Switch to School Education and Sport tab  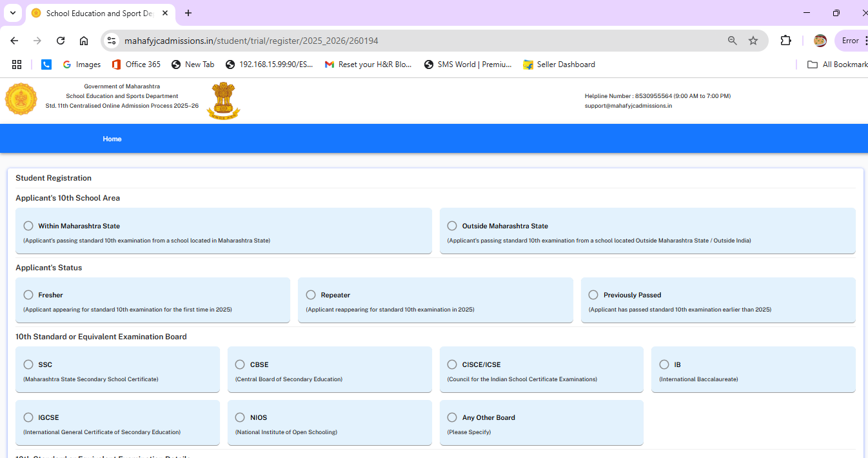pos(100,13)
